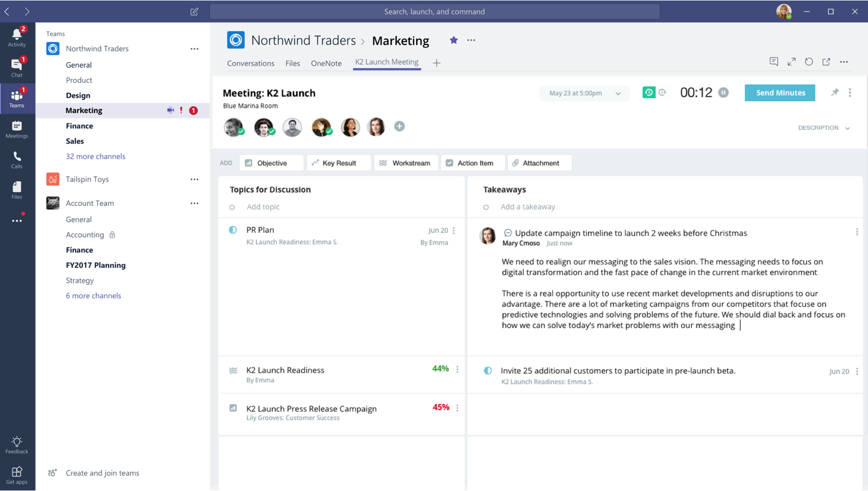Switch to the Conversations tab

251,63
